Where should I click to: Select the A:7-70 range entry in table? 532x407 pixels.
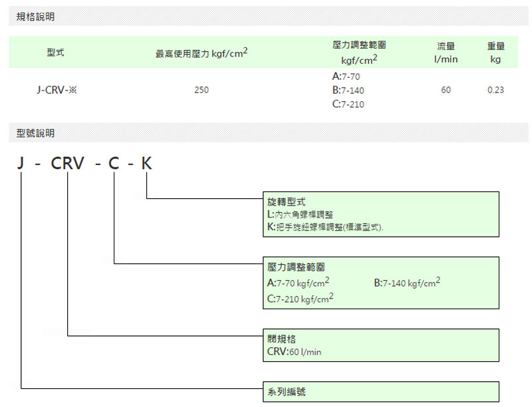coord(346,76)
